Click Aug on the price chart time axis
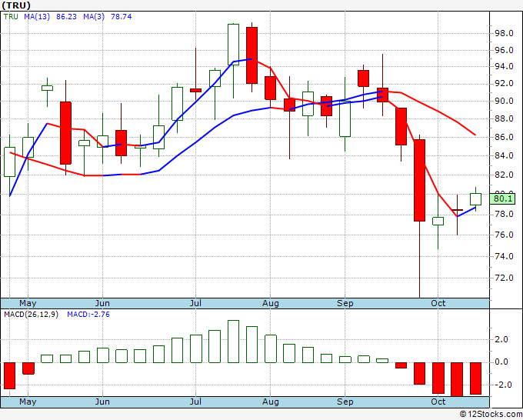 coord(271,303)
